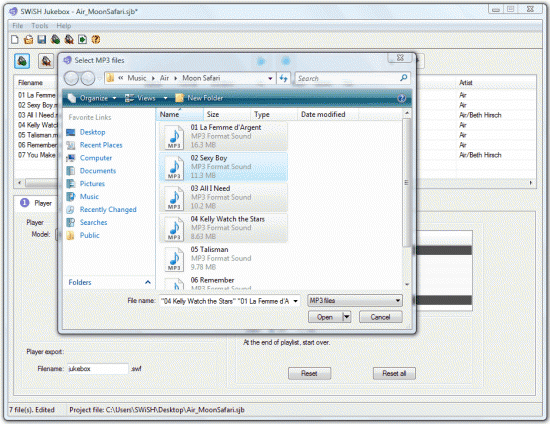
Task: Click Air in the breadcrumb path
Action: coord(165,78)
